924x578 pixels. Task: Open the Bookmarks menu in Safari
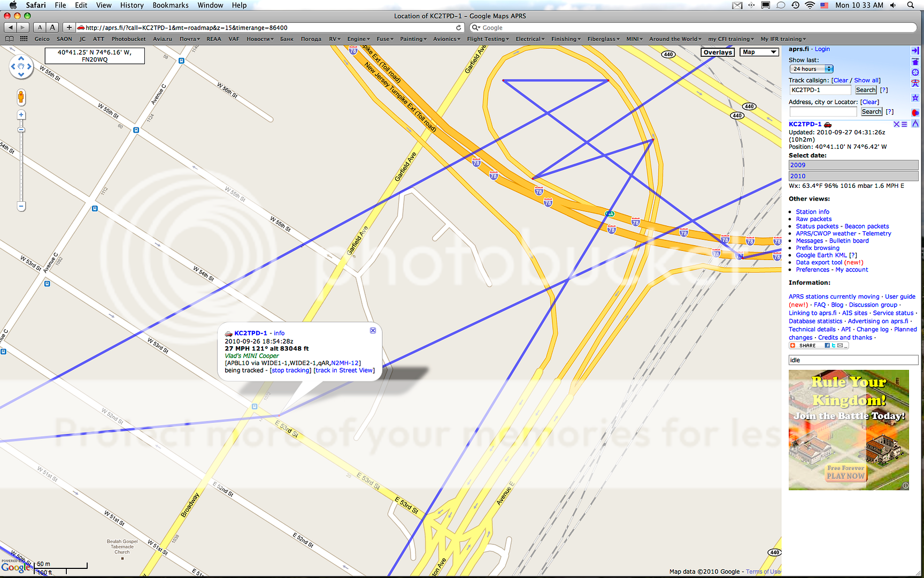pyautogui.click(x=170, y=5)
